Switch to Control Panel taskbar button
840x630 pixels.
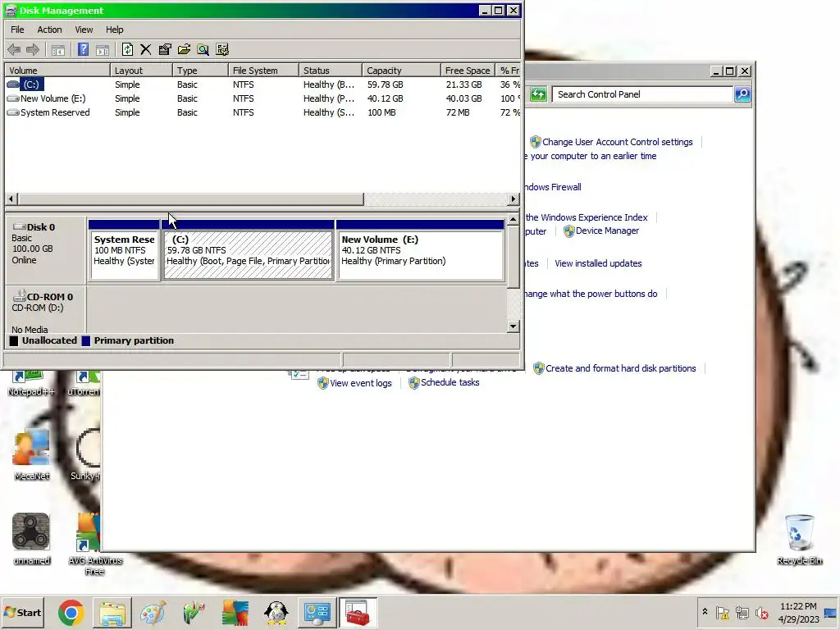tap(317, 613)
